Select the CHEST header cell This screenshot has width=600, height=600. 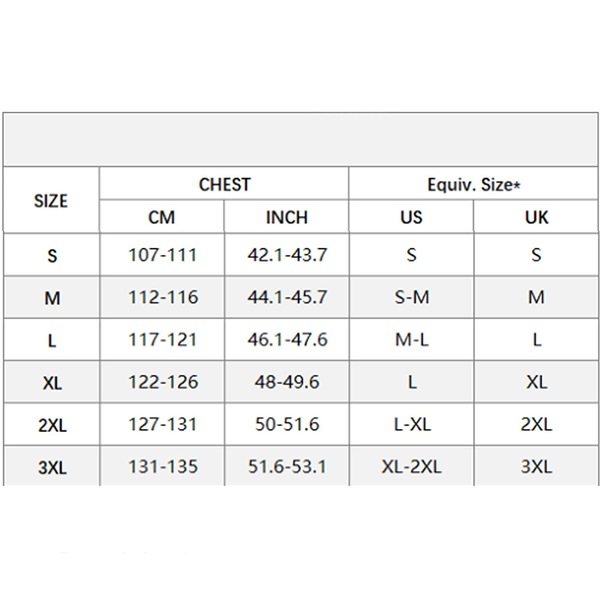point(224,184)
